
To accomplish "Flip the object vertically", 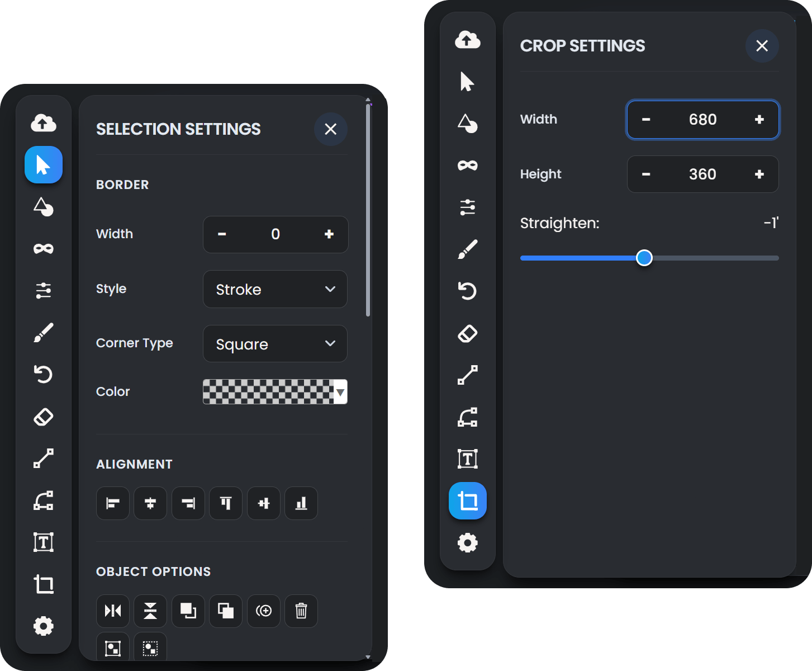I will click(x=150, y=611).
